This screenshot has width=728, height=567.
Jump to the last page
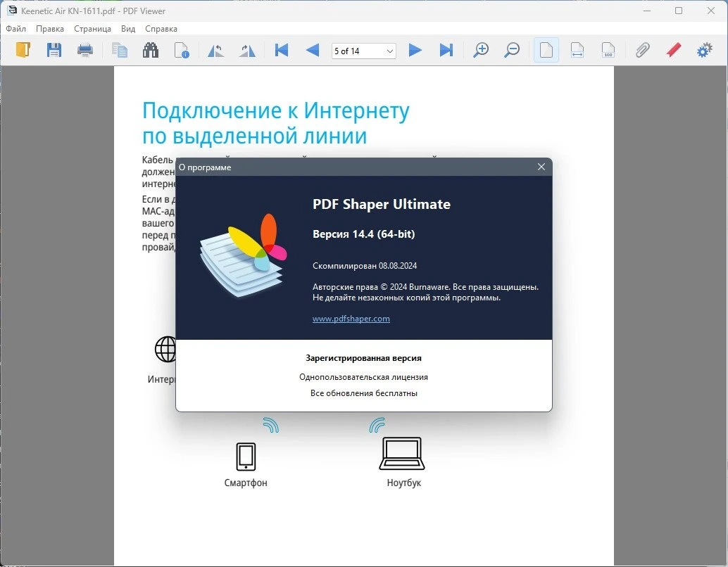pos(446,50)
